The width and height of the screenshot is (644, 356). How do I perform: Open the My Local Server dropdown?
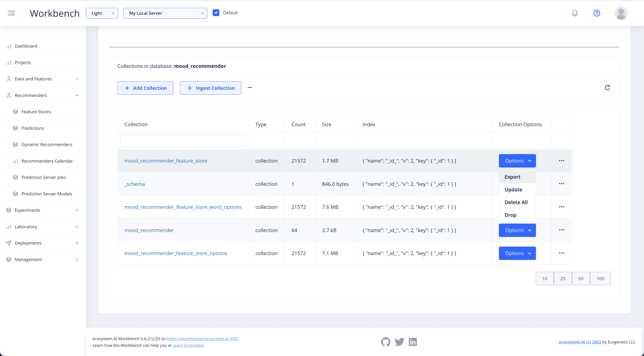(x=165, y=13)
